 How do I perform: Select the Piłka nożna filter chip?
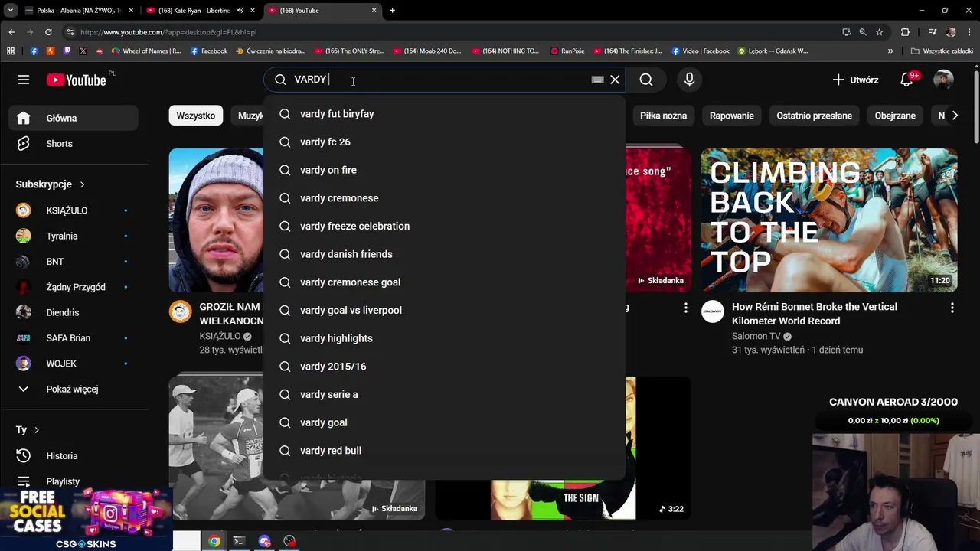pyautogui.click(x=663, y=116)
